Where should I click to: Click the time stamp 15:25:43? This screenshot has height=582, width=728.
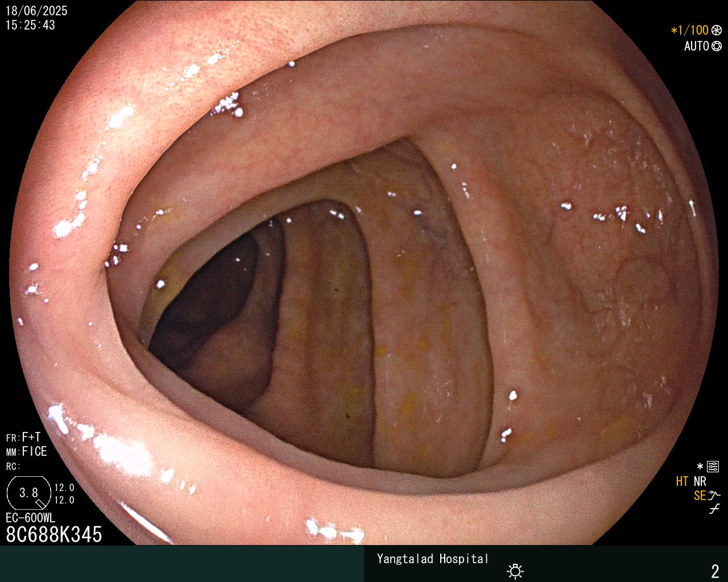30,25
